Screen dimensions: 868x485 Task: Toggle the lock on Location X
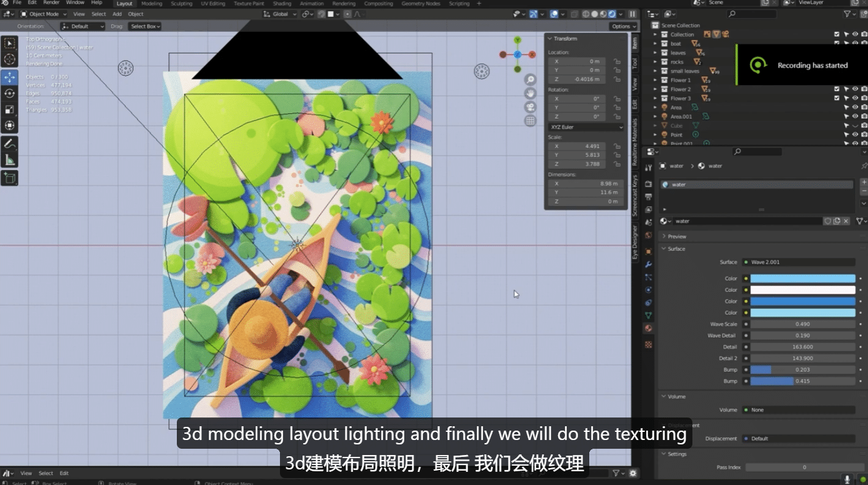pyautogui.click(x=617, y=61)
